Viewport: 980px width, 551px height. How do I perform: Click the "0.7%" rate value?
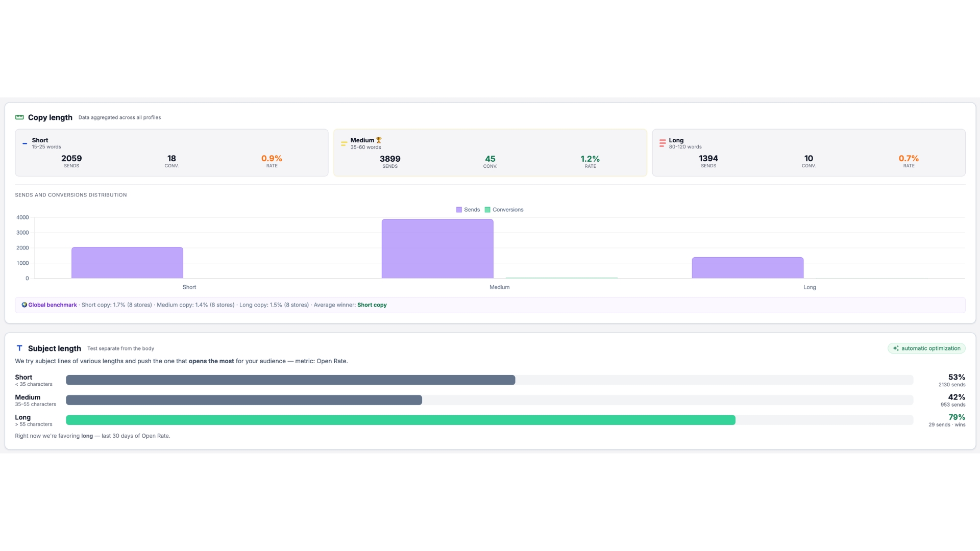click(x=909, y=159)
